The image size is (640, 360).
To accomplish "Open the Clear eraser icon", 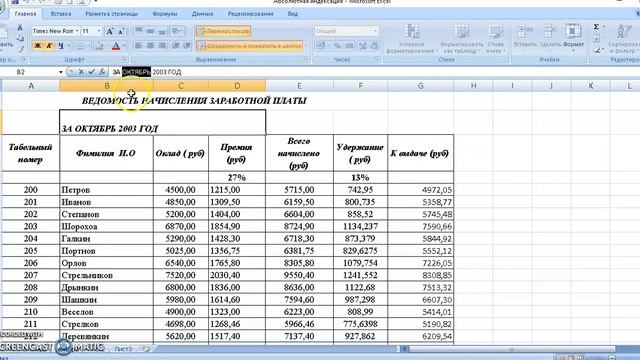I will (x=596, y=50).
